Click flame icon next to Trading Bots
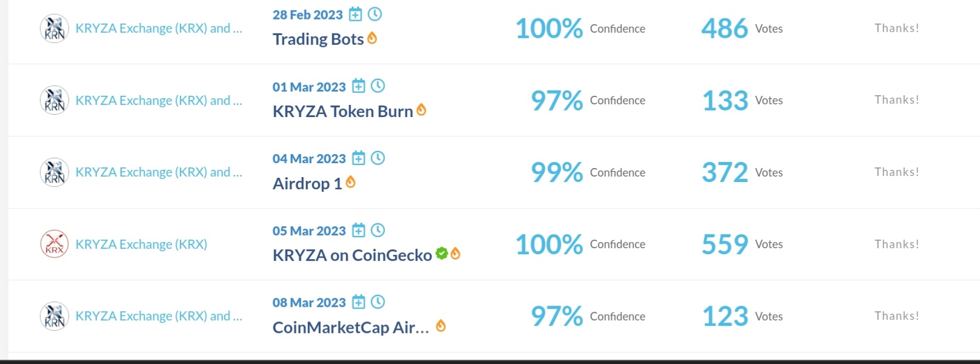The width and height of the screenshot is (980, 364). [372, 38]
